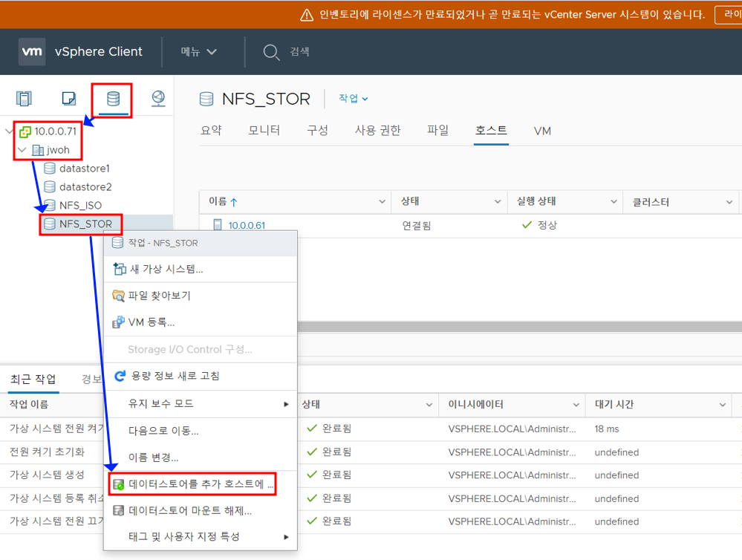Select datastore1 in the tree

pyautogui.click(x=84, y=169)
